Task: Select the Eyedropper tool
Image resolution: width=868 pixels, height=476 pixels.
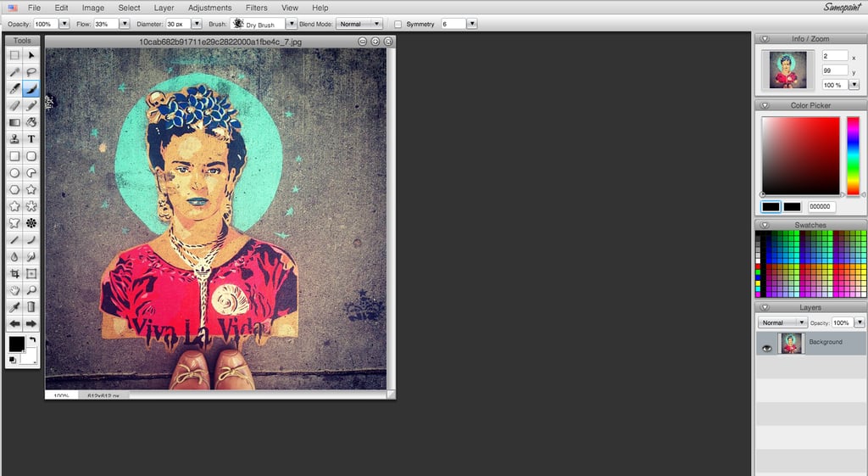Action: pyautogui.click(x=14, y=307)
